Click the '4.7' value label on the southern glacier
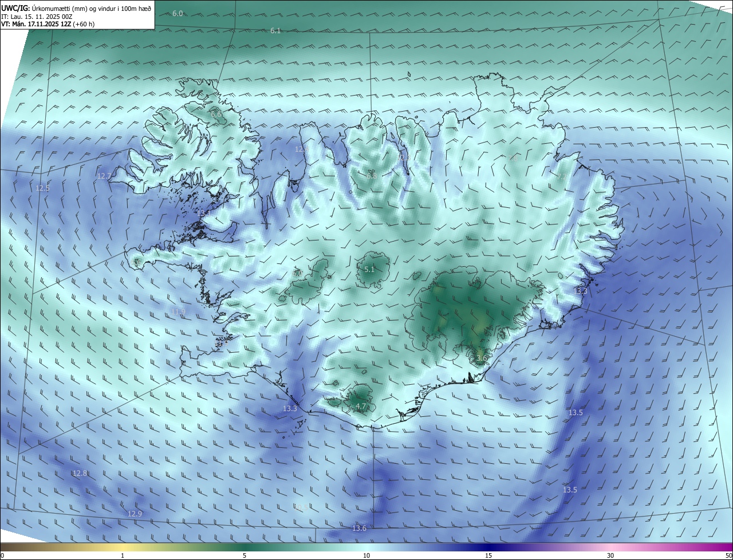This screenshot has width=733, height=560. point(361,406)
